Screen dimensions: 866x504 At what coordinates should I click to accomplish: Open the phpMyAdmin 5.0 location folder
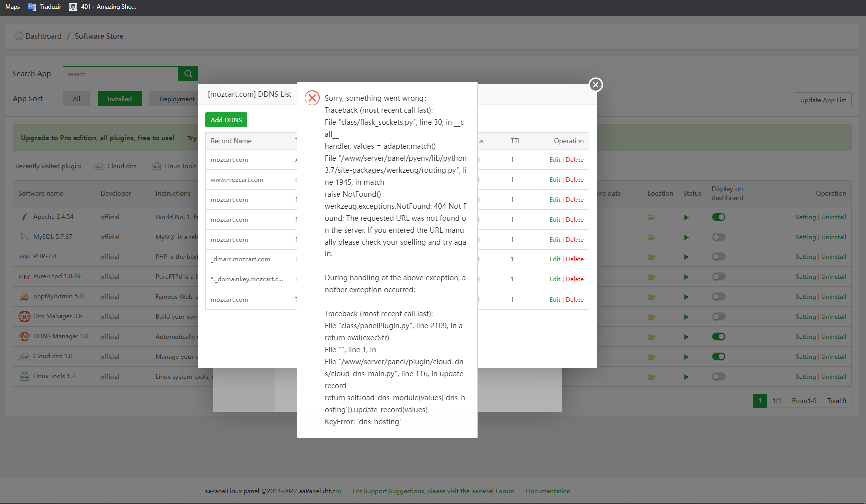[x=651, y=297]
